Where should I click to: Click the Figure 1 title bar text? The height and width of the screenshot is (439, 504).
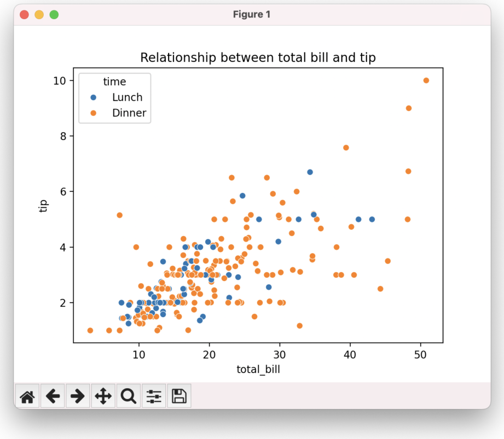pyautogui.click(x=252, y=15)
